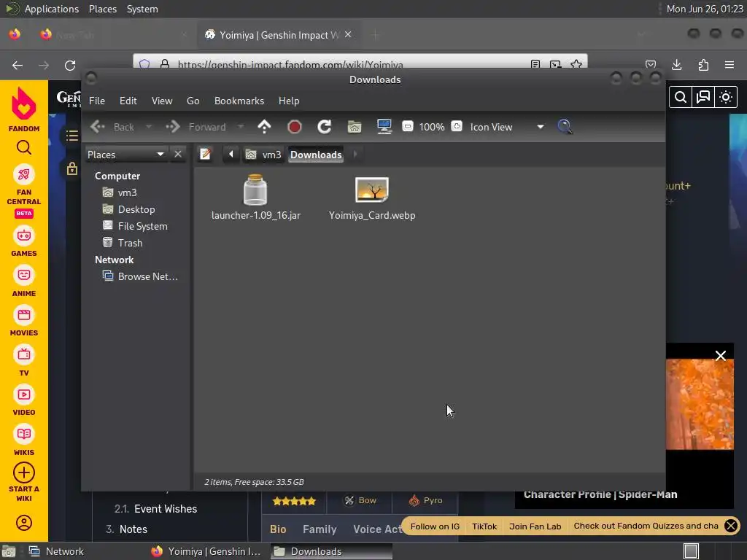
Task: Switch to the Network taskbar window
Action: click(x=56, y=551)
